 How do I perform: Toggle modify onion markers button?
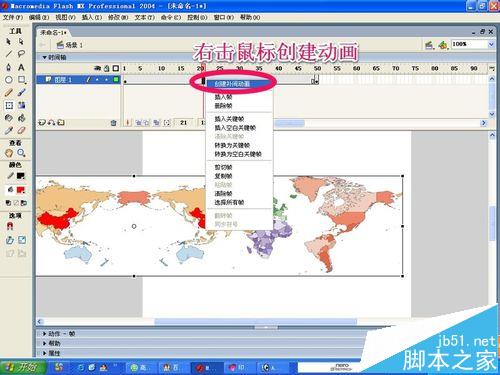click(x=167, y=123)
